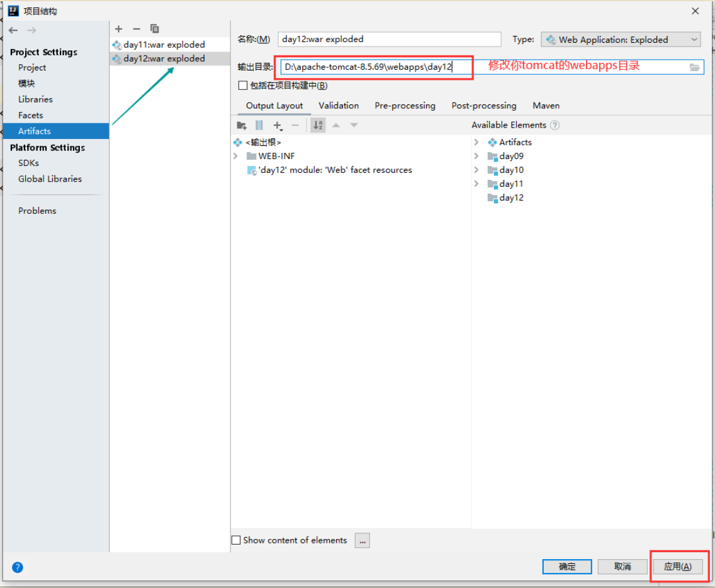The height and width of the screenshot is (588, 715).
Task: Click the forward navigation arrow
Action: click(x=31, y=31)
